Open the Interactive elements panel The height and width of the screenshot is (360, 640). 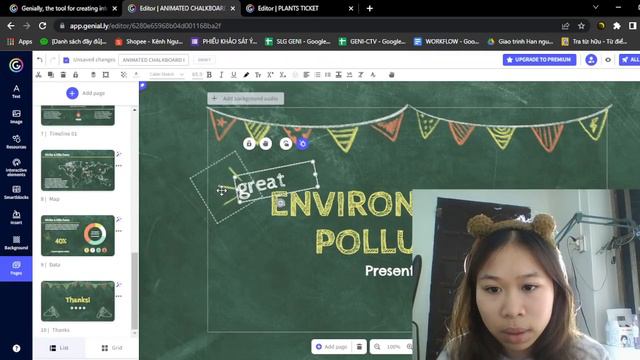pyautogui.click(x=16, y=167)
